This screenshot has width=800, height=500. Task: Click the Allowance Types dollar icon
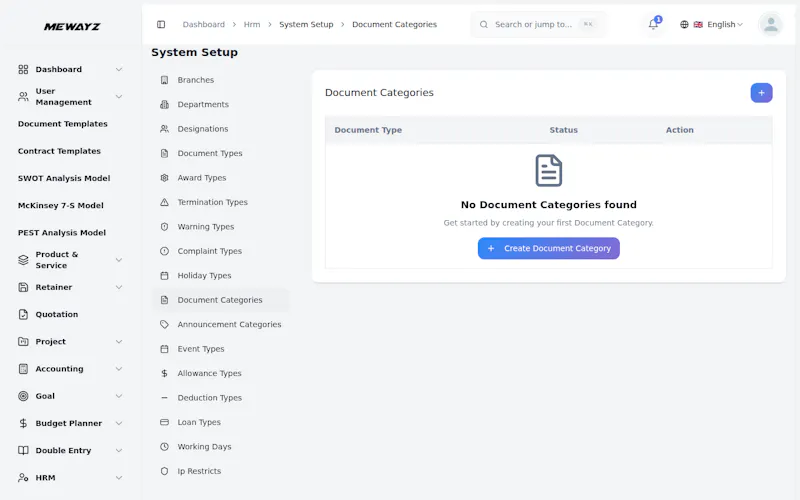(164, 373)
